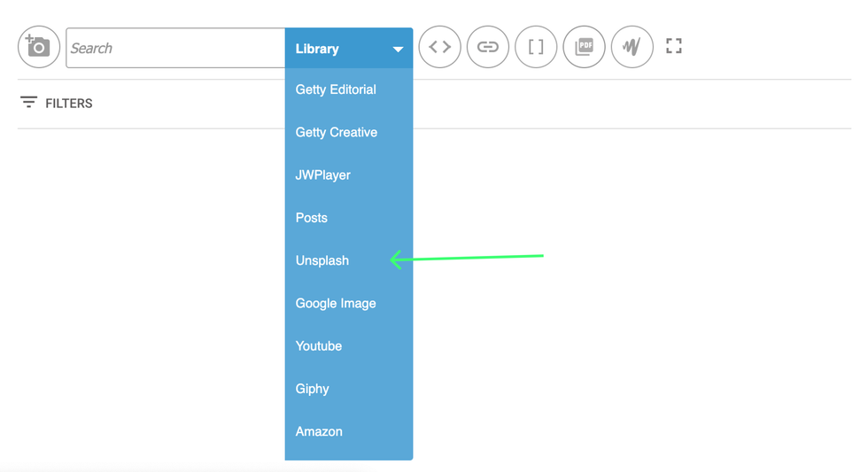This screenshot has height=472, width=868.
Task: Click the PDF document icon
Action: point(584,47)
